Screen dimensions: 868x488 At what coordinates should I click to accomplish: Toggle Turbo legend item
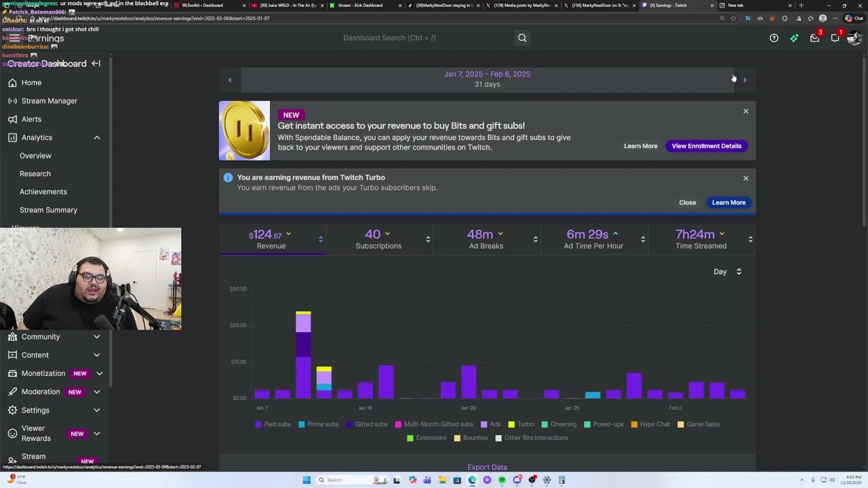[x=521, y=424]
